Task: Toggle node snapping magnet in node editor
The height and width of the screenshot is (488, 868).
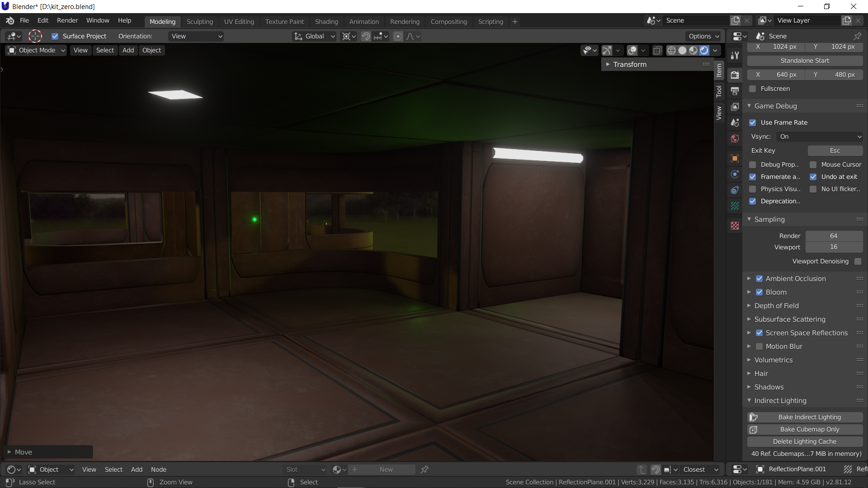Action: (x=656, y=469)
